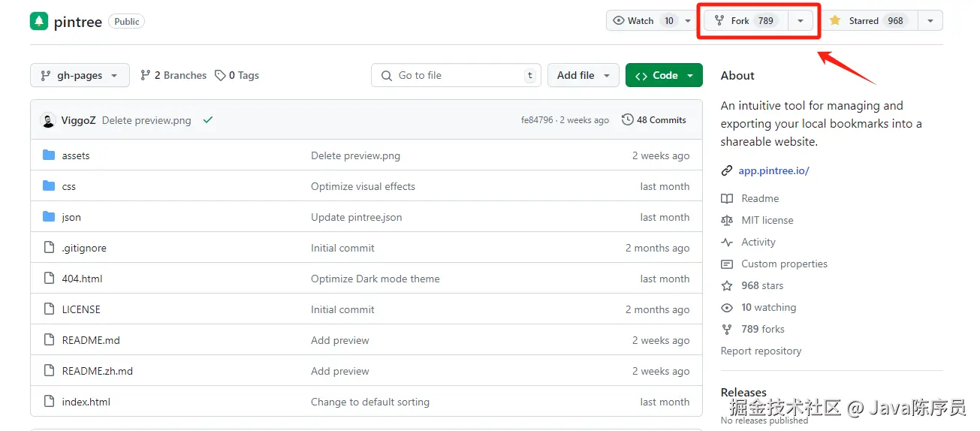Open the index.html file

(86, 402)
